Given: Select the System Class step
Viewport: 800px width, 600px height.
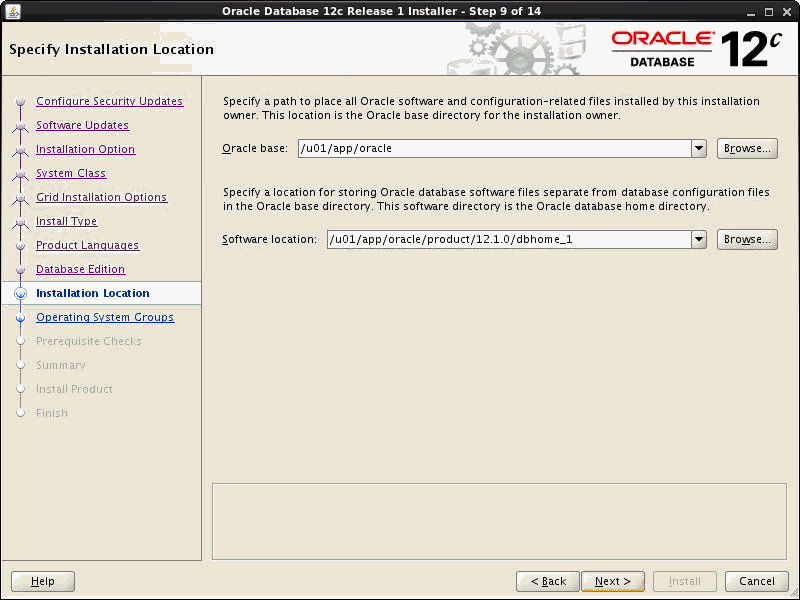Looking at the screenshot, I should click(x=70, y=173).
